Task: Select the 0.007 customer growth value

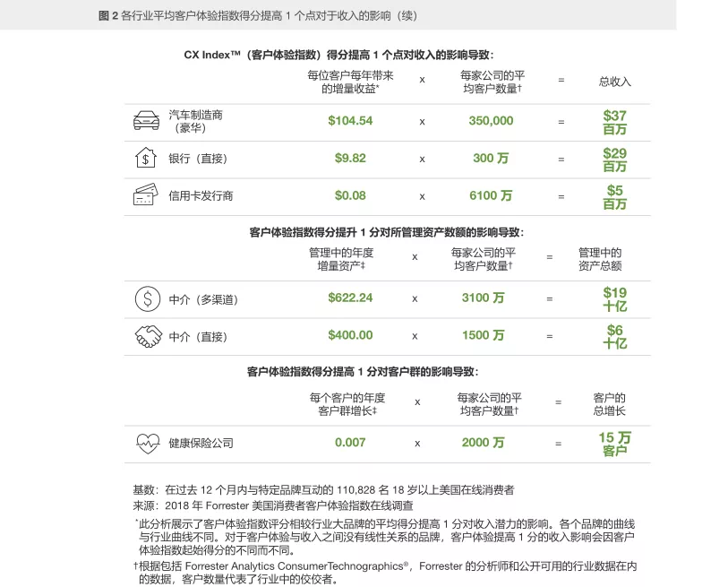Action: [350, 443]
